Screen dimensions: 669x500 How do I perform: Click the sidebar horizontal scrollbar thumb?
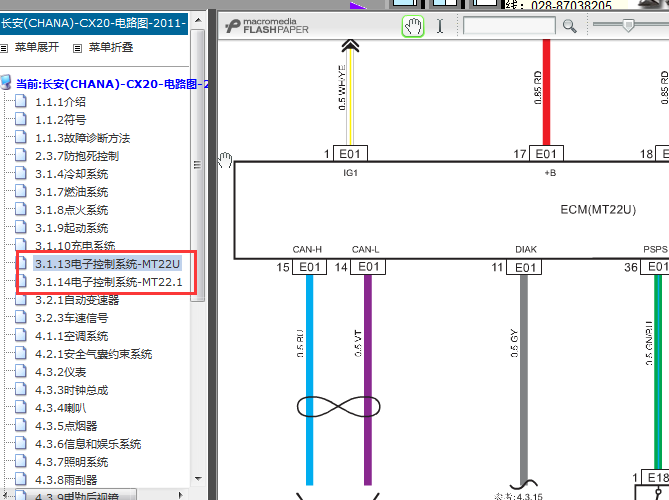pos(76,495)
